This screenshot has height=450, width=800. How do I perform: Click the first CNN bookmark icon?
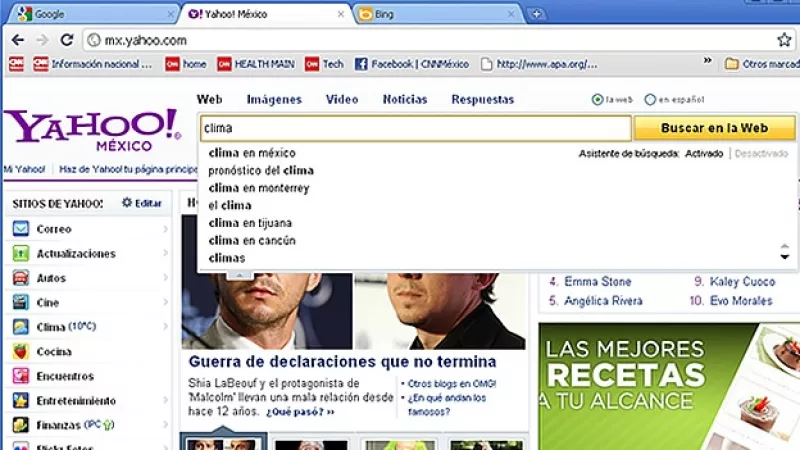coord(16,64)
